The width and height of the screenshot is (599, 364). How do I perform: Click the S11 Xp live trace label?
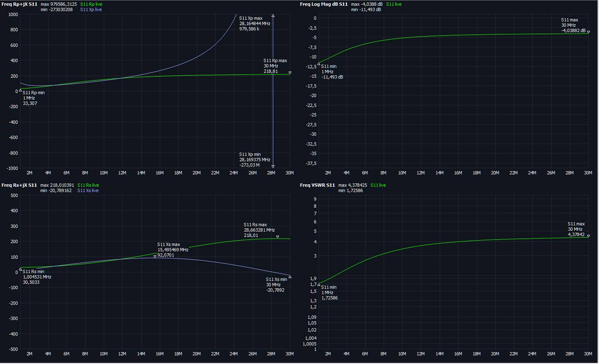pos(91,9)
